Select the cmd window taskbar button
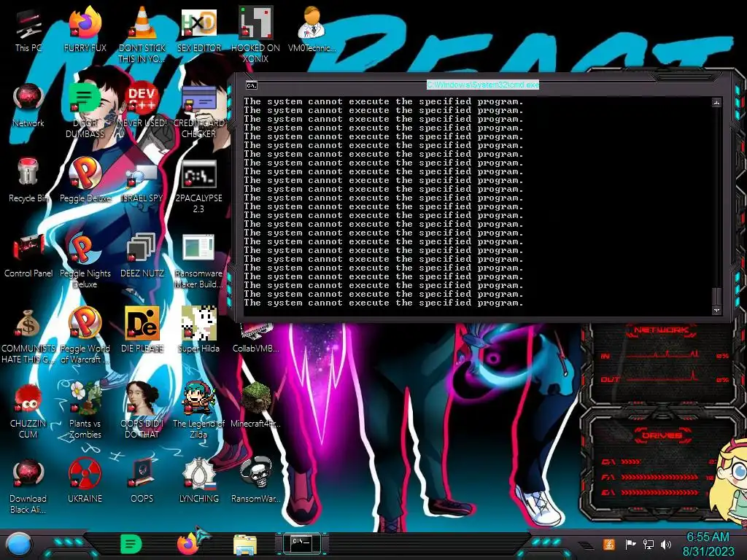Screen dimensions: 747x560 (x=301, y=543)
